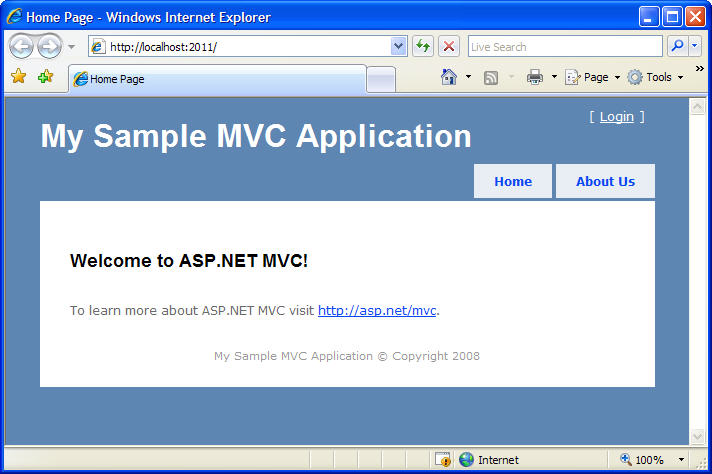Open Favorites Center star icon
Screen dimensions: 712x474
19,76
